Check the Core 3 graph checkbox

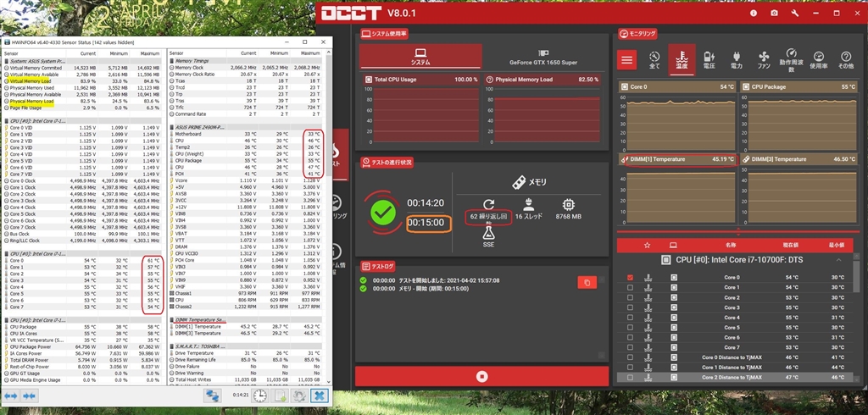630,307
